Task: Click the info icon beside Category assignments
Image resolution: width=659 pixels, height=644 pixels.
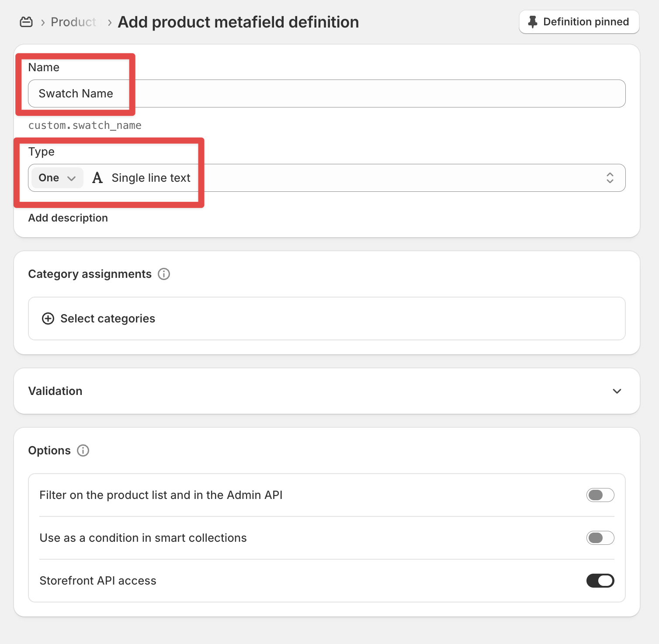Action: pyautogui.click(x=164, y=274)
